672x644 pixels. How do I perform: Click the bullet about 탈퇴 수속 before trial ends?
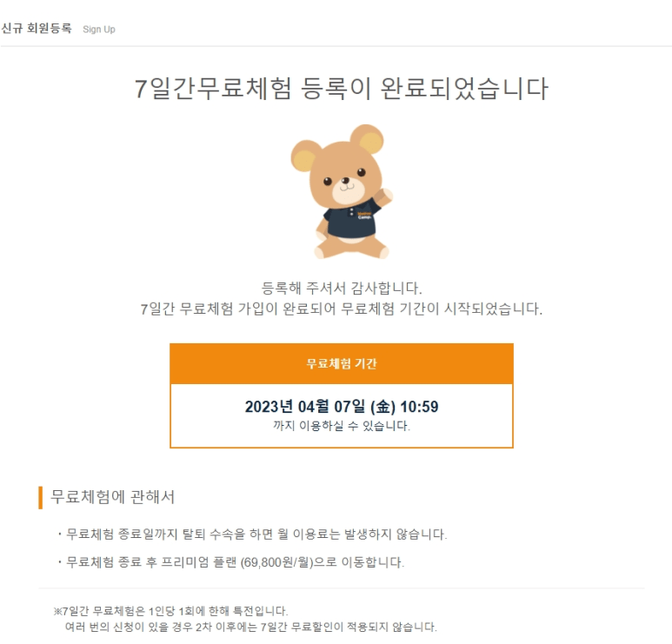(252, 534)
